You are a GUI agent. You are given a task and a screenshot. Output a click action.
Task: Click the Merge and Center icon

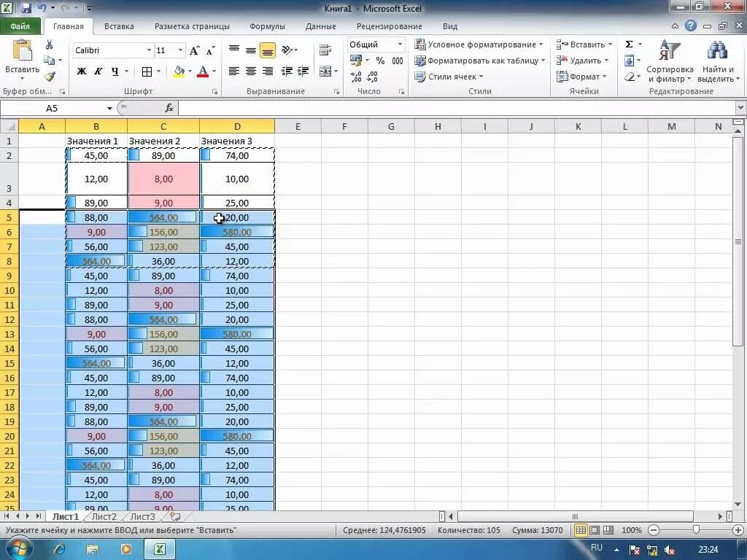(325, 71)
